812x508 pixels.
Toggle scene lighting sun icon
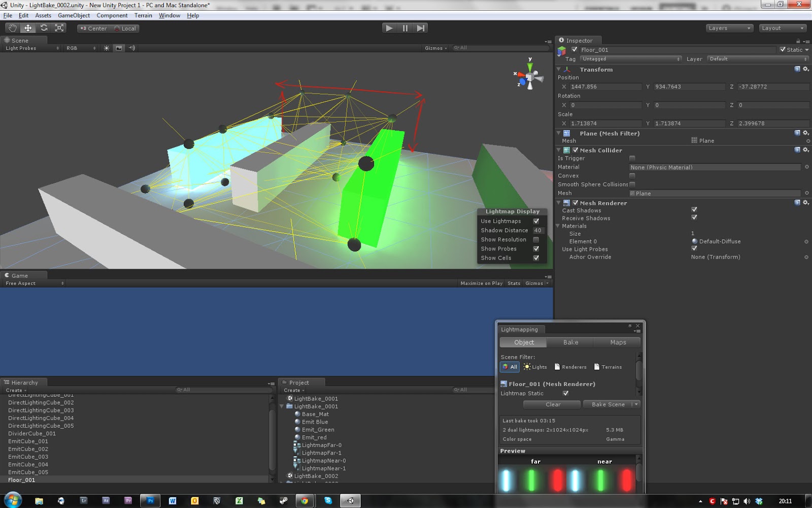[x=106, y=48]
